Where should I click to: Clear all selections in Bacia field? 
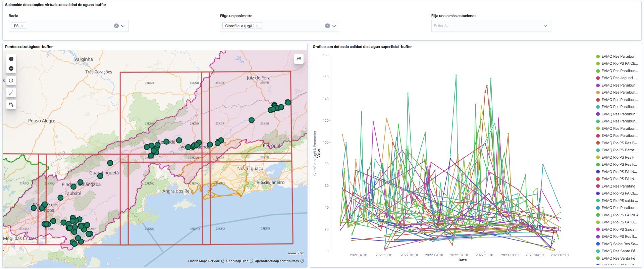tap(116, 26)
